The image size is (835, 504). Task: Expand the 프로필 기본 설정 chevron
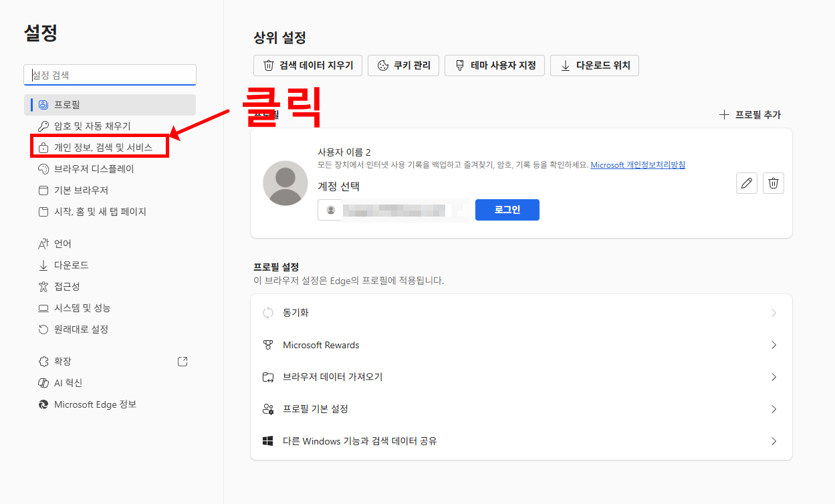click(773, 409)
